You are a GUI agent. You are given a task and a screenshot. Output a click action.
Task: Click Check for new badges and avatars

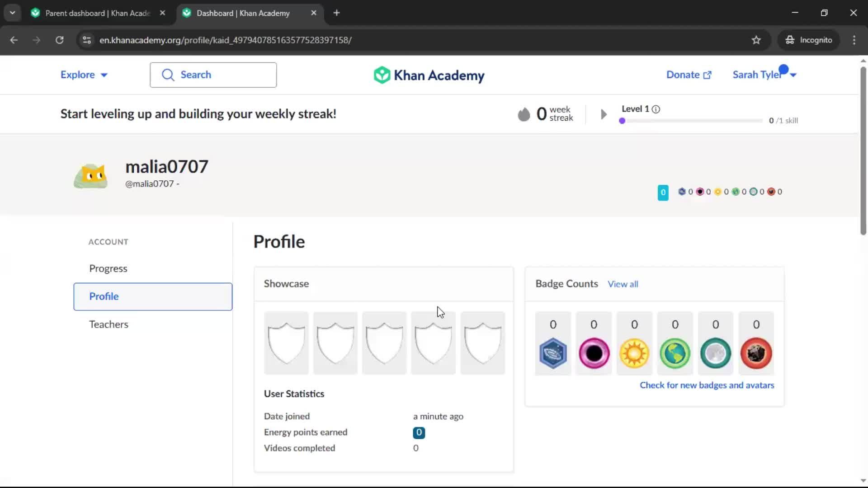coord(707,385)
